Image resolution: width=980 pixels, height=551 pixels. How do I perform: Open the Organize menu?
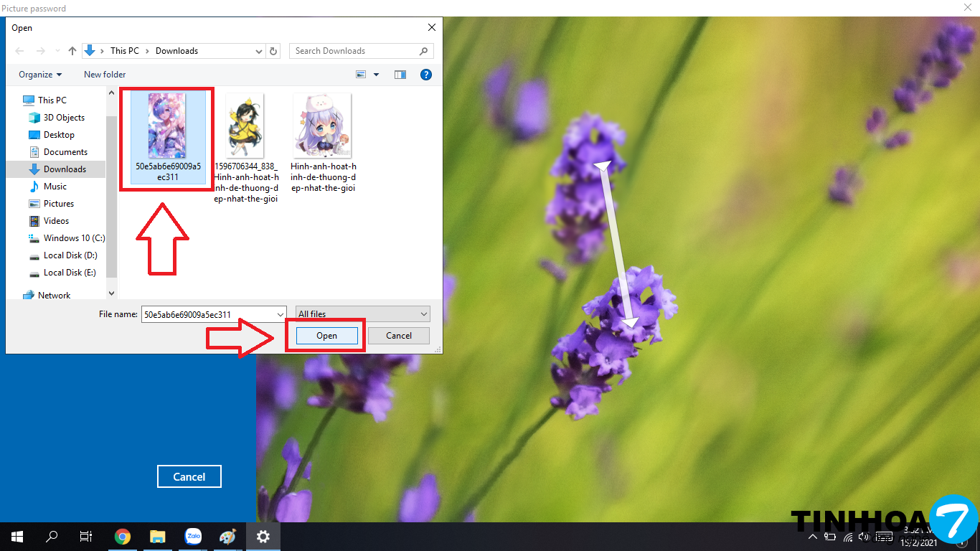[x=40, y=75]
